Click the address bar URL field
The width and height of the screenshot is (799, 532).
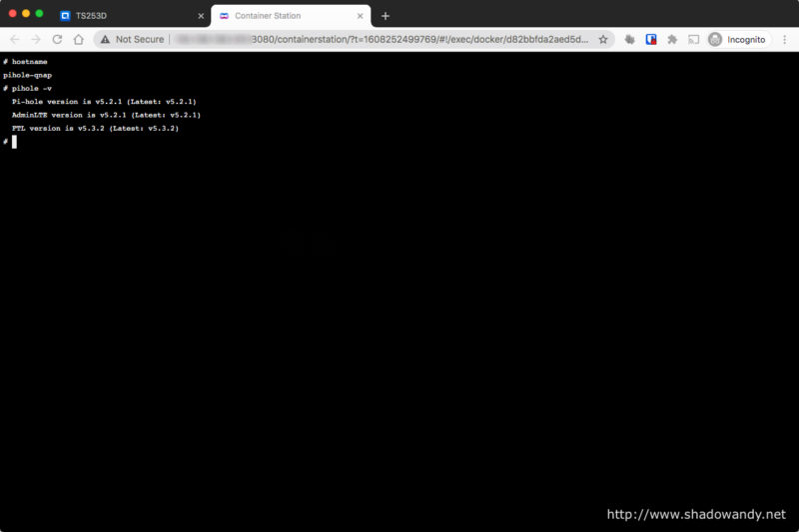click(380, 39)
